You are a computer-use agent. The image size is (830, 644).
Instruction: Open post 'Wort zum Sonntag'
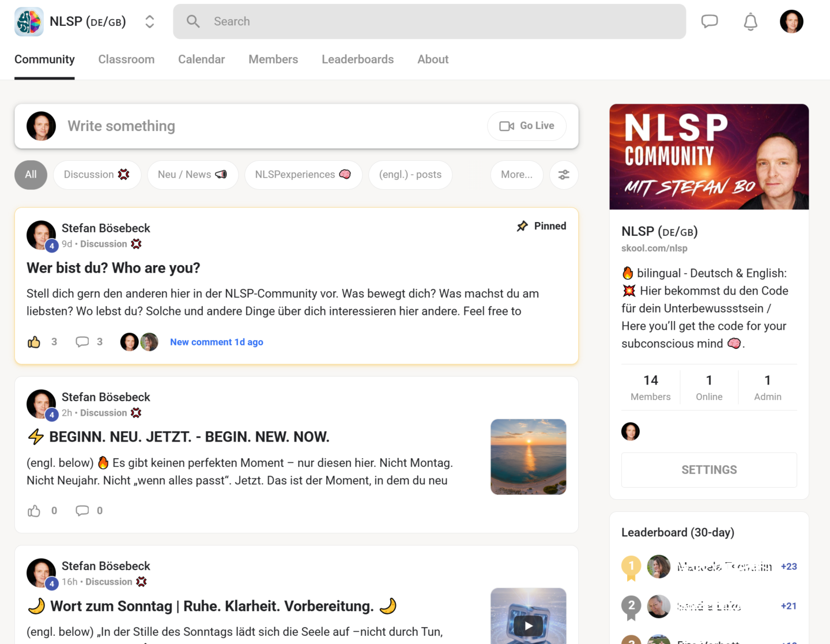point(212,606)
